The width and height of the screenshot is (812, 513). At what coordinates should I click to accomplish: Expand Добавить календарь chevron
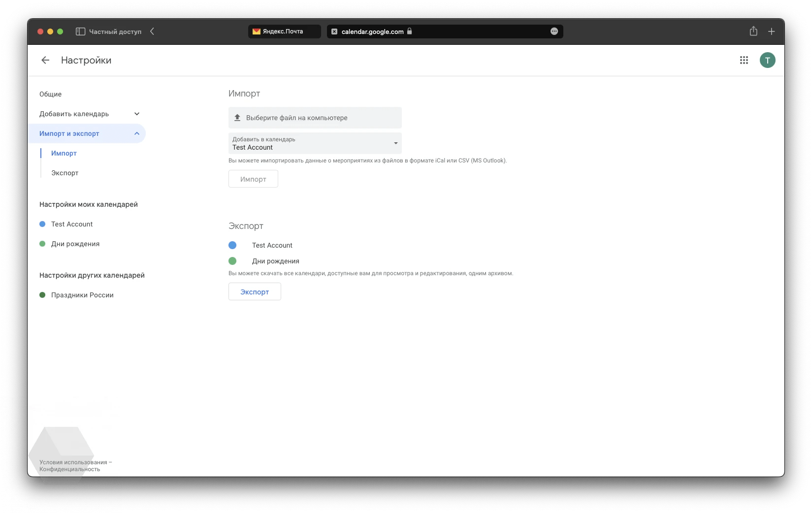click(137, 114)
